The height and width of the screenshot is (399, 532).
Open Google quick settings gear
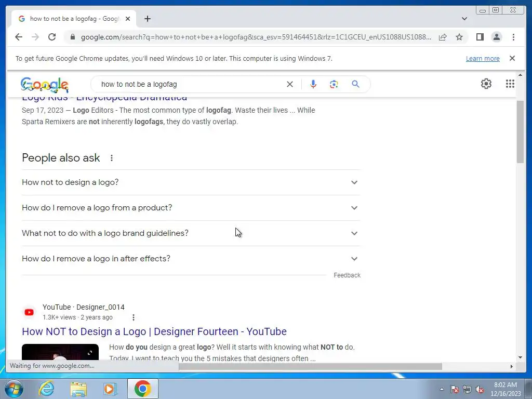486,84
